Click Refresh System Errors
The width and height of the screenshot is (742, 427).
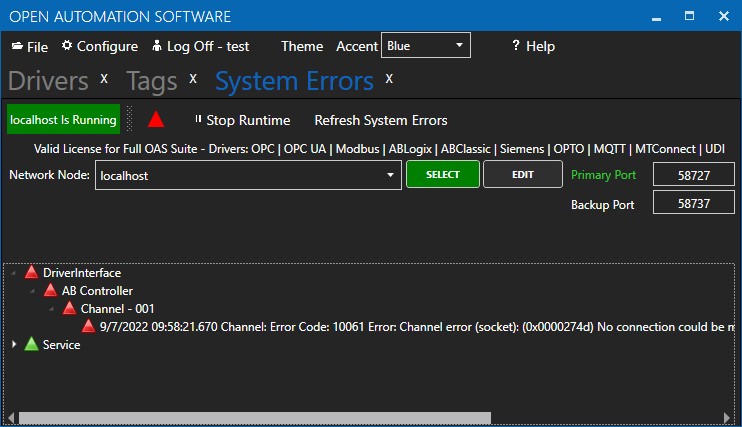381,120
